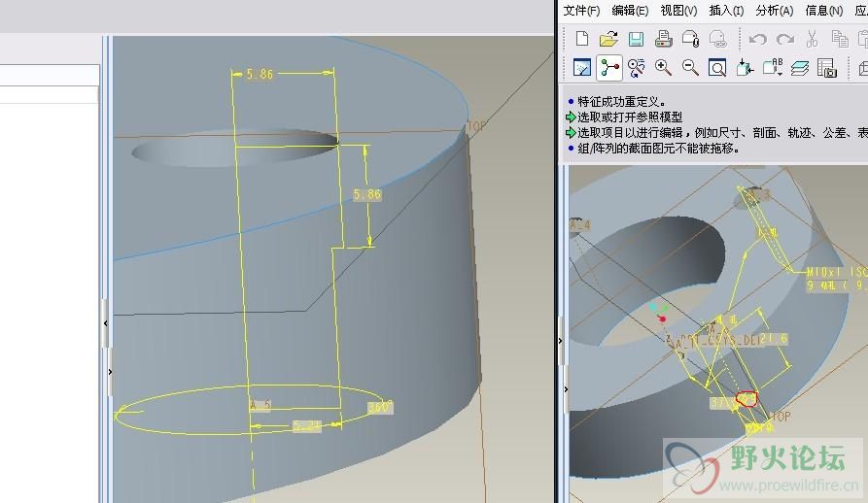Click the send-link mail icon
868x503 pixels.
coord(717,39)
